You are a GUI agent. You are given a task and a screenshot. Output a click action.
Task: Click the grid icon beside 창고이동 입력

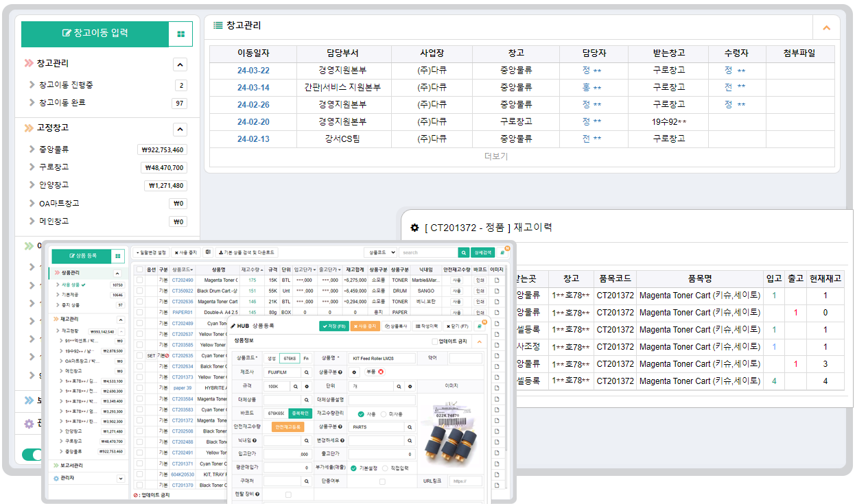(180, 34)
